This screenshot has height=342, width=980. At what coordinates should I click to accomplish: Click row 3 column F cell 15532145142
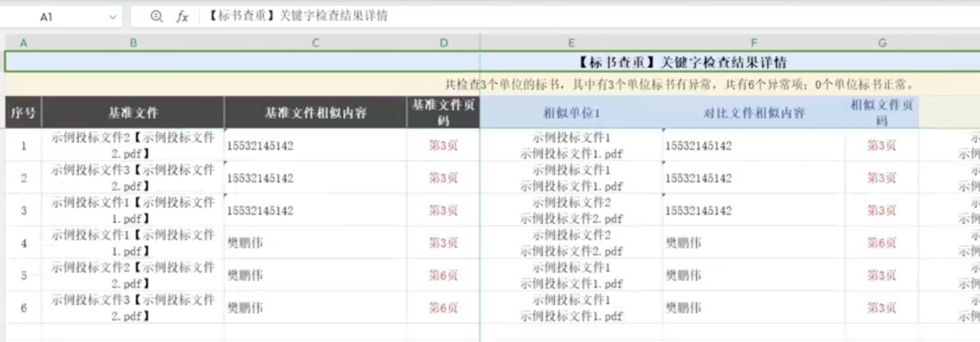(x=754, y=210)
